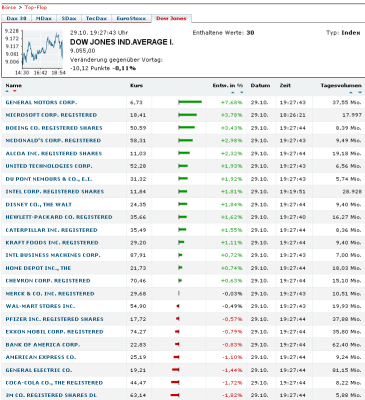Open the Dax 30 tab
Viewport: 365px width, 400px height.
[x=16, y=18]
